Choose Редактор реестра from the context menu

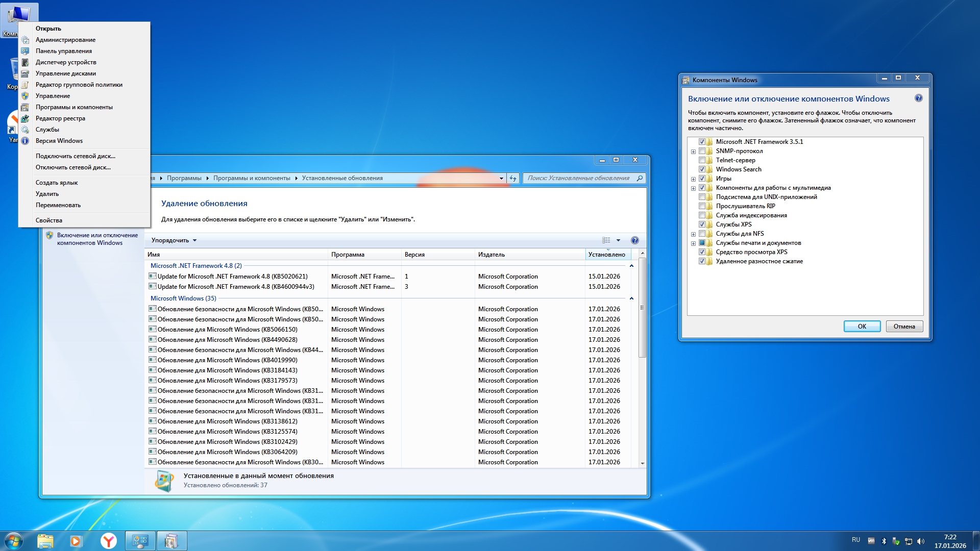click(60, 118)
